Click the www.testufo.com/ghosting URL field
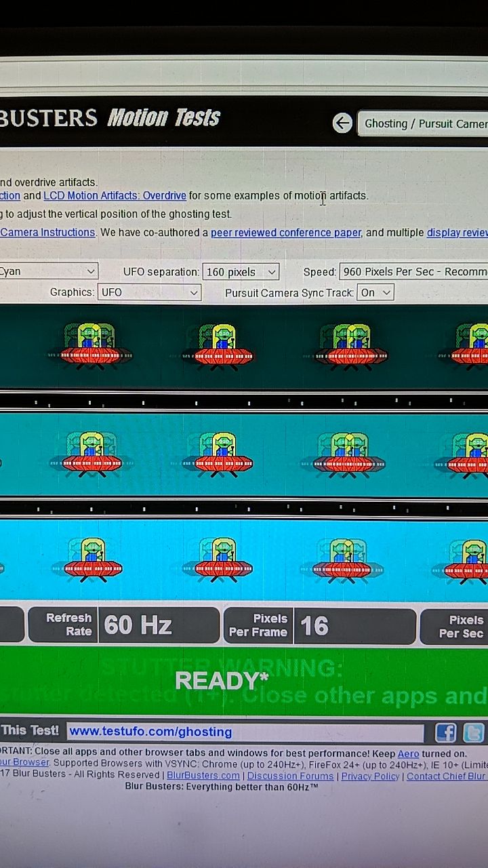The width and height of the screenshot is (488, 868). pyautogui.click(x=245, y=732)
